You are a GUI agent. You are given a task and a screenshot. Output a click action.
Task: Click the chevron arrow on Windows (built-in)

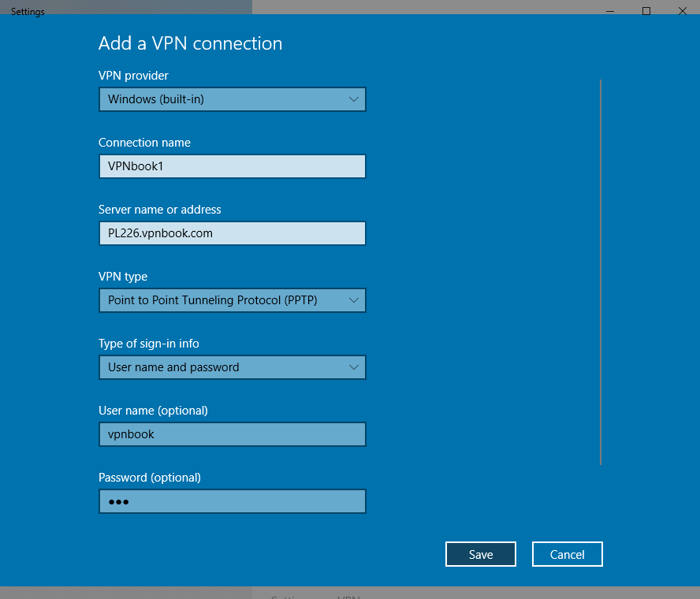(x=354, y=99)
